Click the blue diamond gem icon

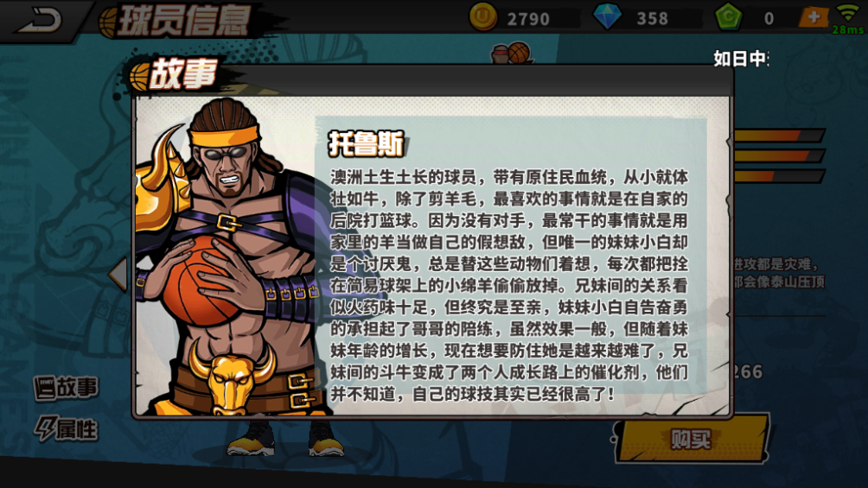pyautogui.click(x=607, y=17)
